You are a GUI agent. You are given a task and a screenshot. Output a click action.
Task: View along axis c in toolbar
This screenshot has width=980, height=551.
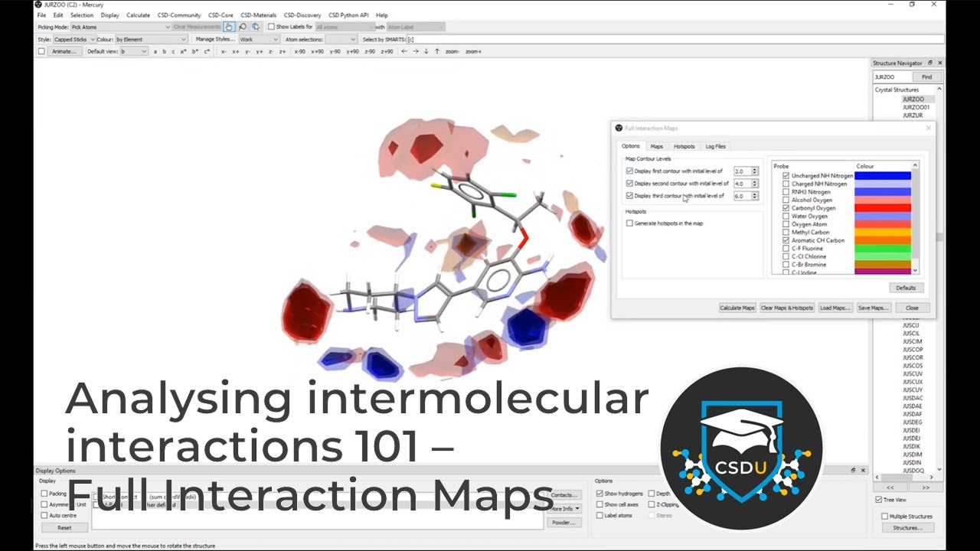coord(173,51)
